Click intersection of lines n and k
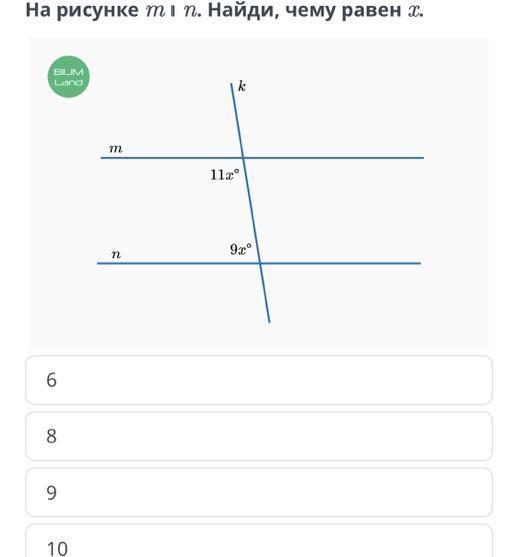This screenshot has height=557, width=518. click(260, 263)
